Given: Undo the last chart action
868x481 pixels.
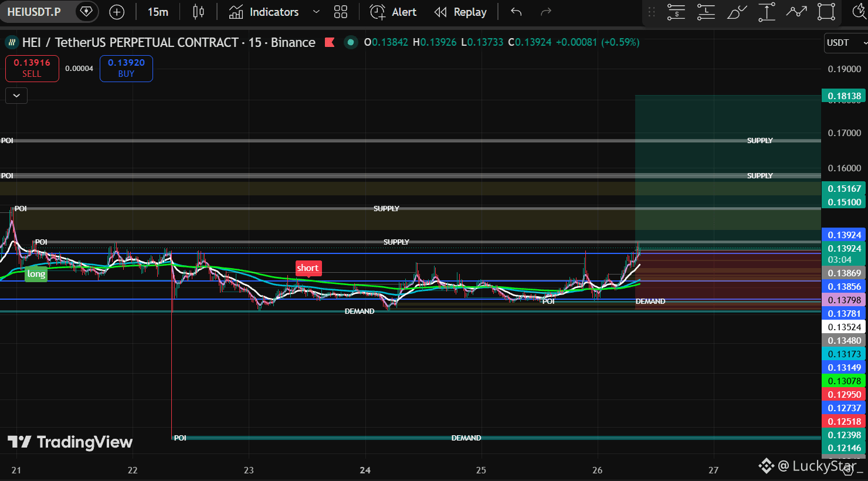Looking at the screenshot, I should click(516, 12).
